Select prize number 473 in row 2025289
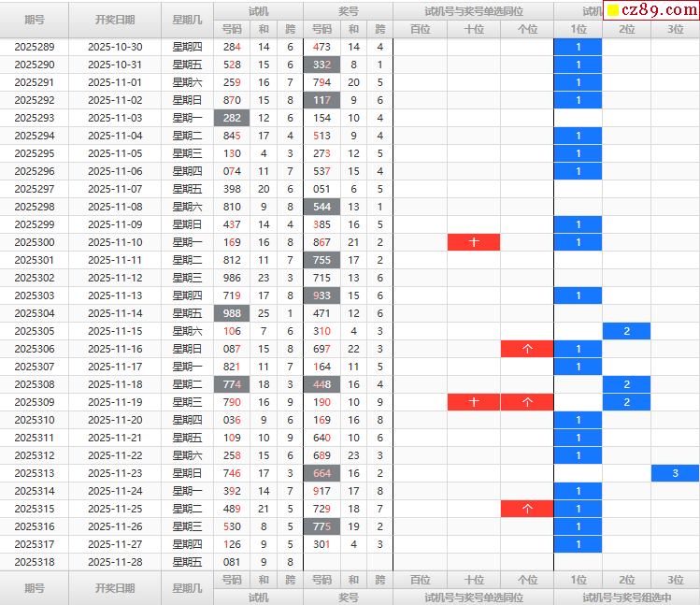Viewport: 700px width, 605px height. [x=321, y=47]
